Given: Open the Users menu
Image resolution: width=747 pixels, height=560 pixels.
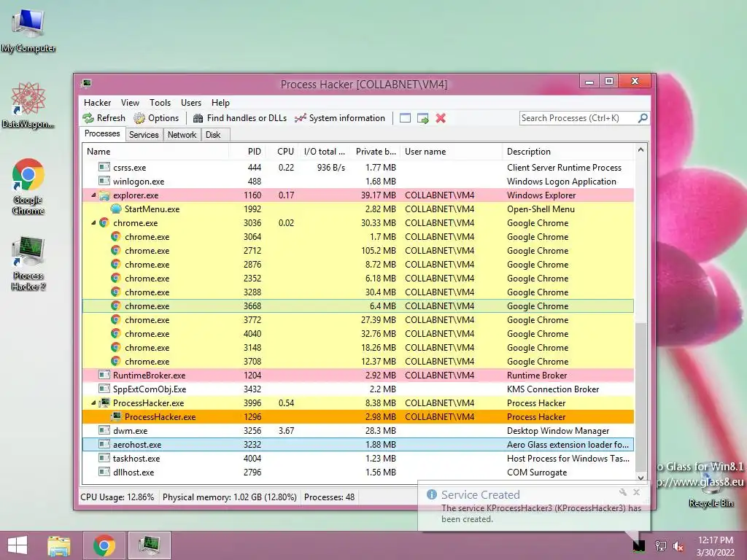Looking at the screenshot, I should pos(191,103).
